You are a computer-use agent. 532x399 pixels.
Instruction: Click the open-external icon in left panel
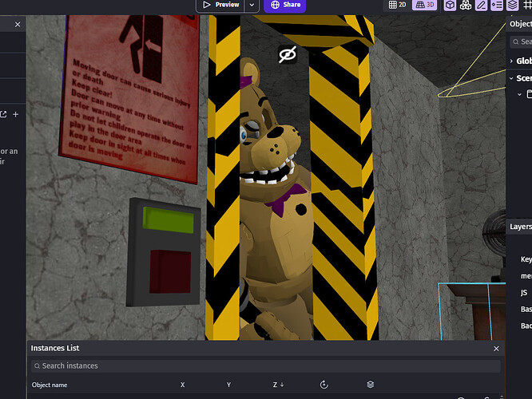pyautogui.click(x=3, y=114)
